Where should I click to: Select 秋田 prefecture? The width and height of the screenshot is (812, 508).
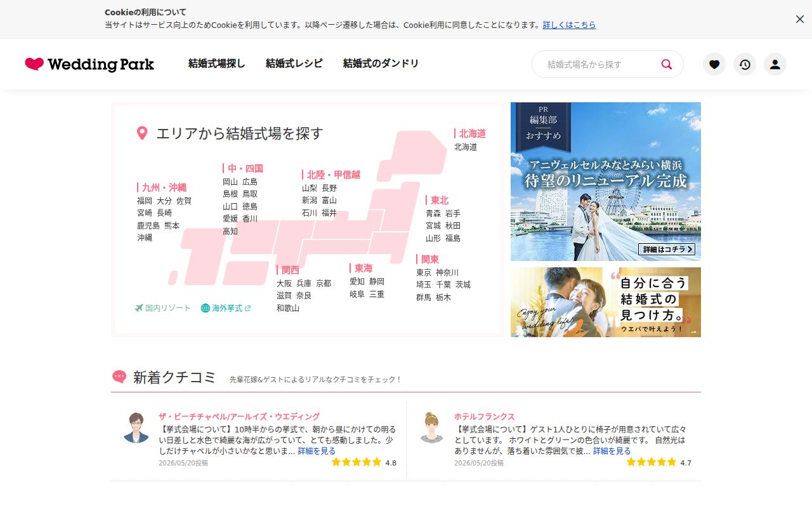(453, 225)
